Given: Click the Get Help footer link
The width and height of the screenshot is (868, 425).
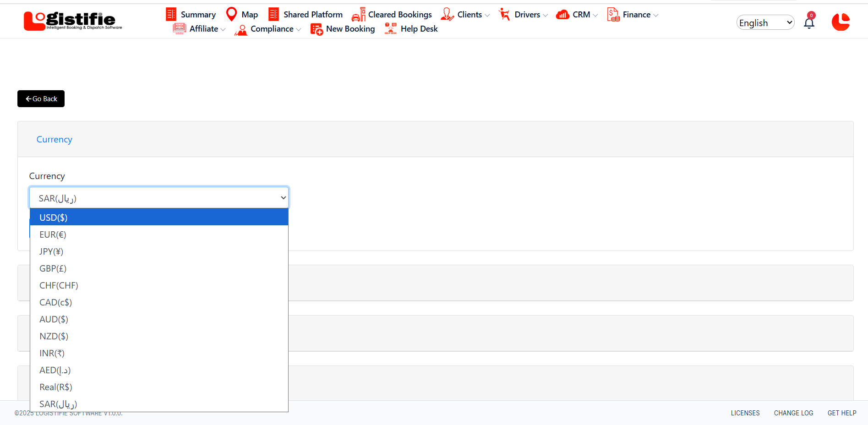Looking at the screenshot, I should point(841,413).
